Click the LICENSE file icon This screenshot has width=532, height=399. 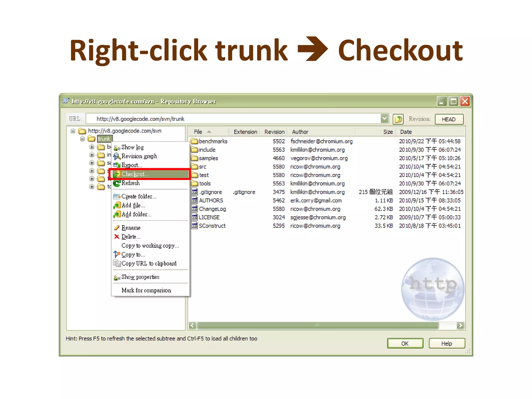[195, 217]
